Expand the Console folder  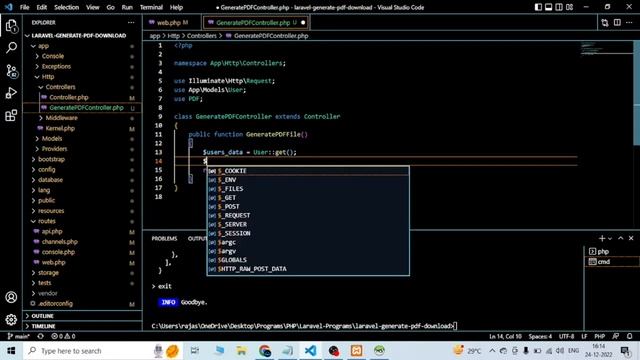point(53,56)
